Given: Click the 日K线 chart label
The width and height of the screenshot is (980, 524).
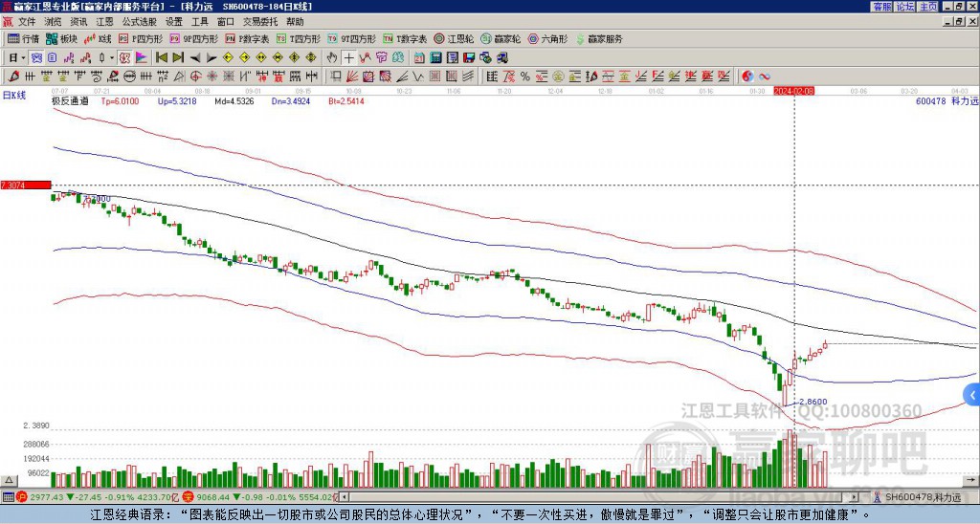Looking at the screenshot, I should tap(14, 96).
